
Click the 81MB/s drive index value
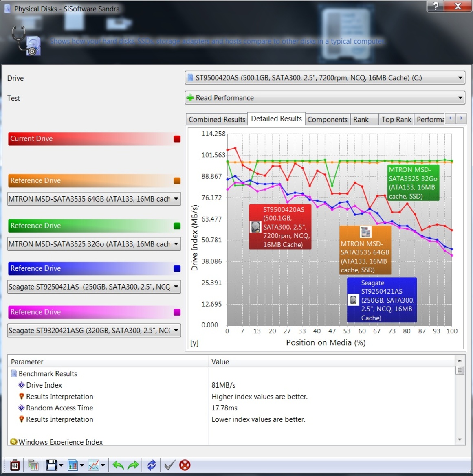pos(223,385)
